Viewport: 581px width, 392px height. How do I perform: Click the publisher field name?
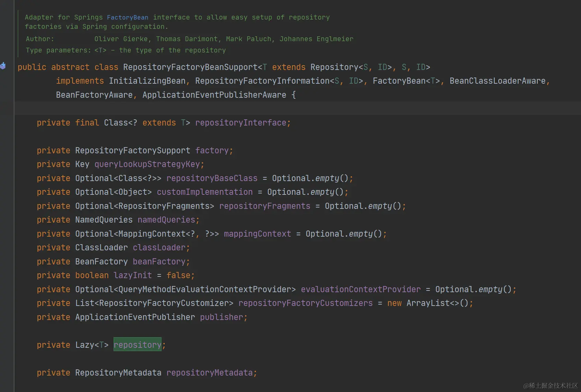click(x=222, y=317)
